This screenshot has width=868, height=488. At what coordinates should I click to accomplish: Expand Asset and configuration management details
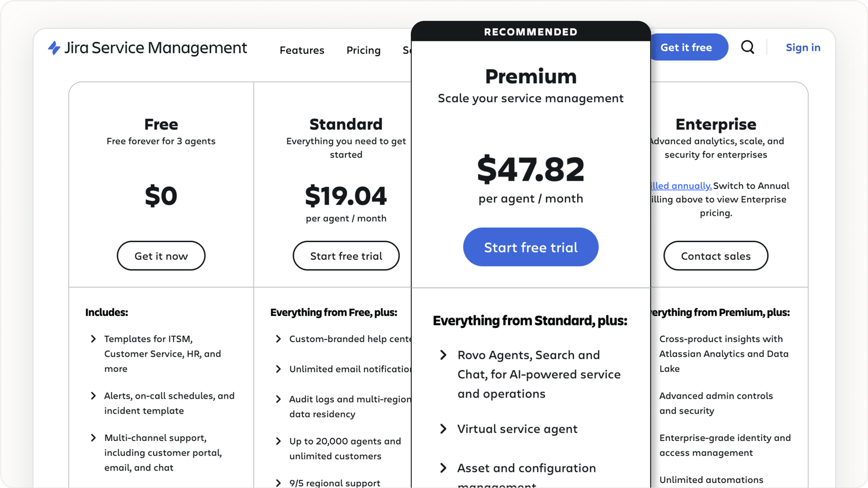443,468
